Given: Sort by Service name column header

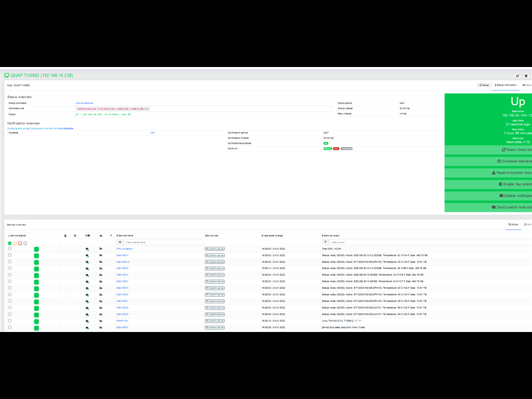Looking at the screenshot, I should point(125,235).
